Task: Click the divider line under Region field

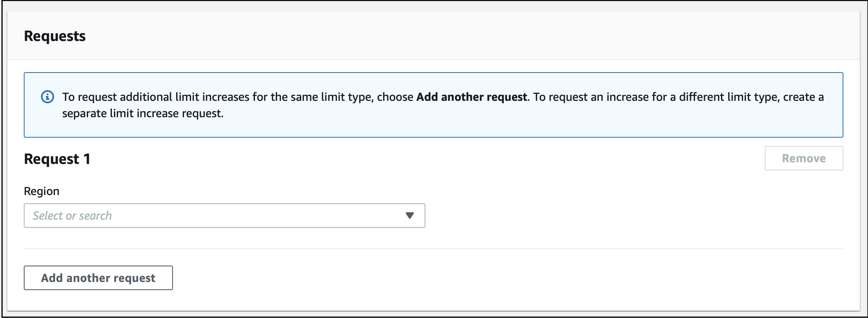Action: click(x=434, y=249)
